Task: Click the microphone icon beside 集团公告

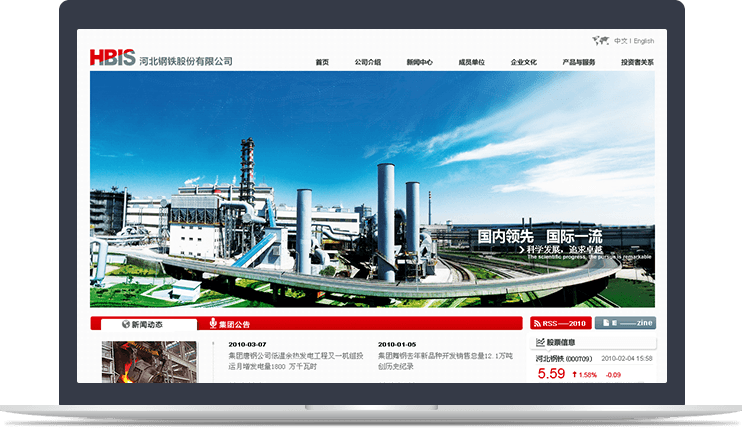Action: 213,324
